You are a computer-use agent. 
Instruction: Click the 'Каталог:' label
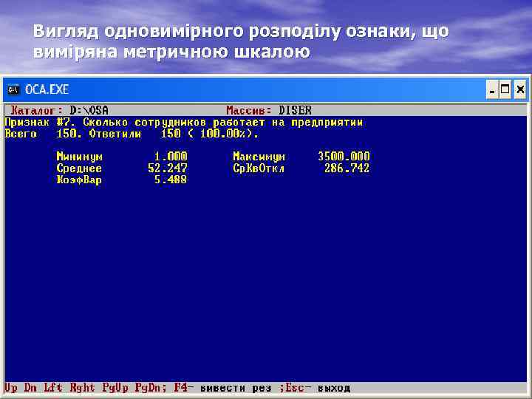(x=36, y=110)
